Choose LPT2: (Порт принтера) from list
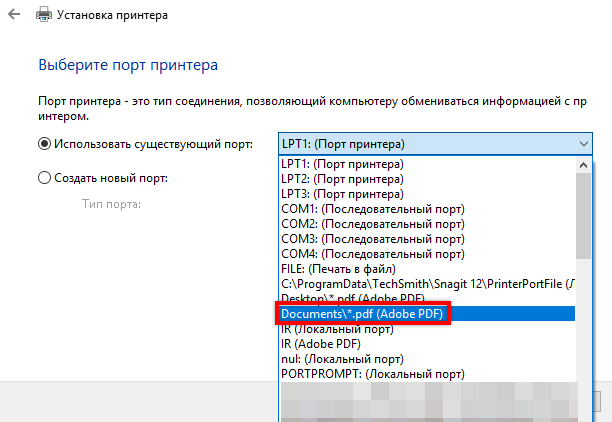 (343, 178)
